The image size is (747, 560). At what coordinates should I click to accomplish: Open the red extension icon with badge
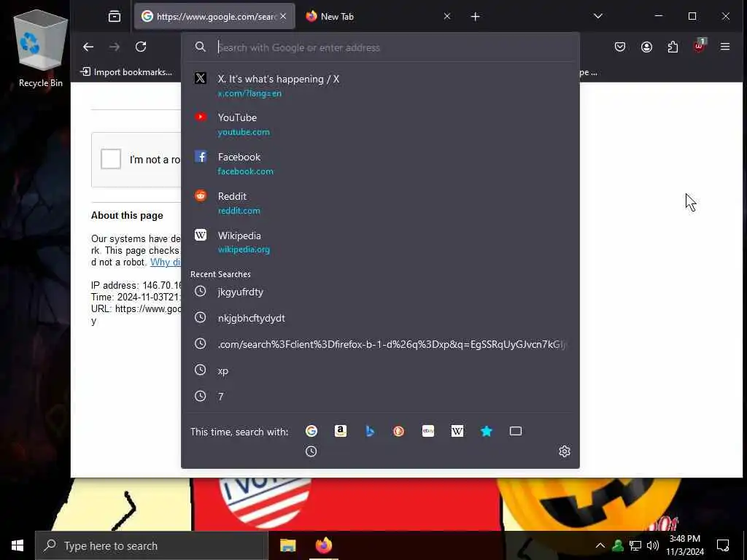(699, 46)
